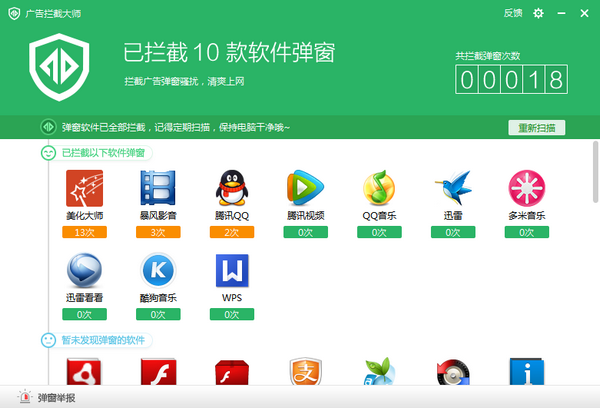The image size is (600, 408).
Task: Click the 迅雷看看 blue sphere icon
Action: click(84, 270)
